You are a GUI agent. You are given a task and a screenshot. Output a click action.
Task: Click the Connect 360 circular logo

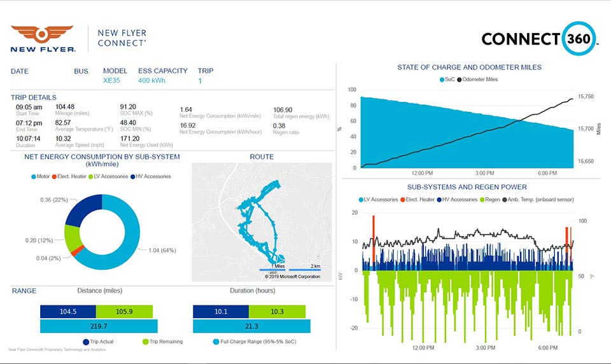(579, 39)
